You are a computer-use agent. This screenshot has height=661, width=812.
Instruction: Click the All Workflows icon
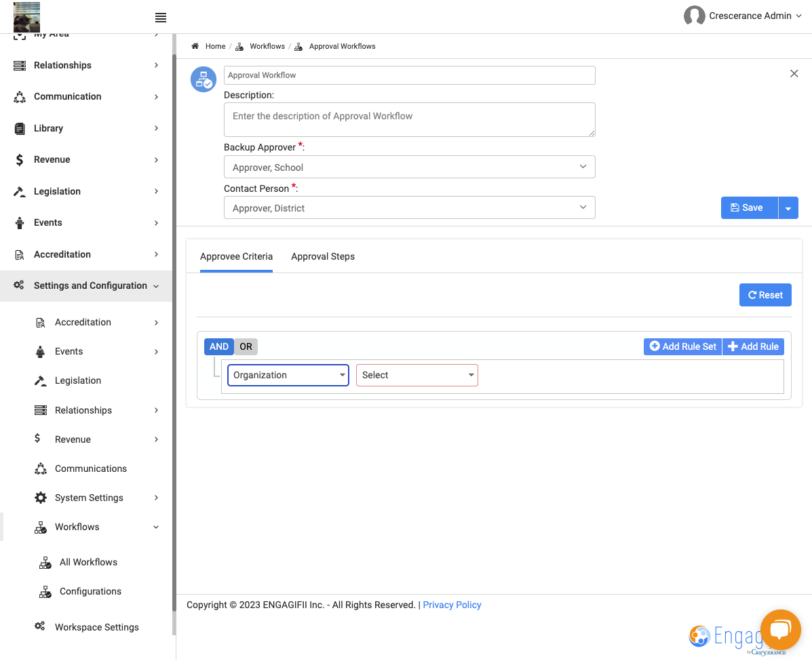[45, 563]
